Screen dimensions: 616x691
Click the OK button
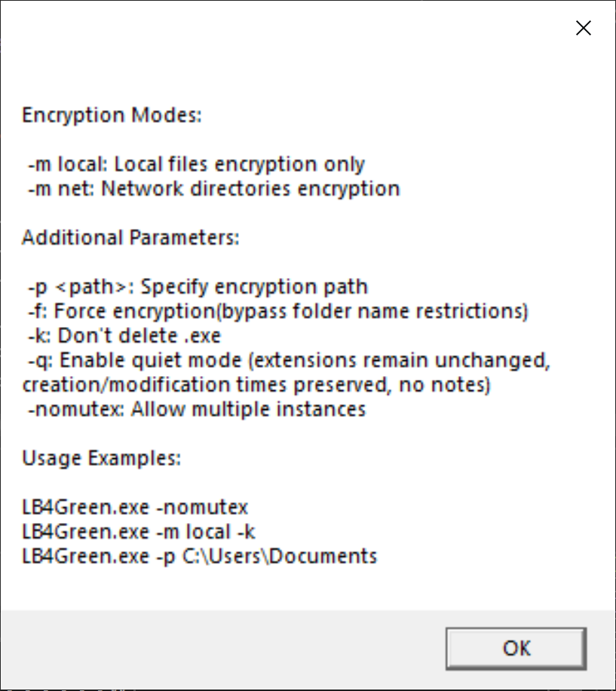click(516, 649)
